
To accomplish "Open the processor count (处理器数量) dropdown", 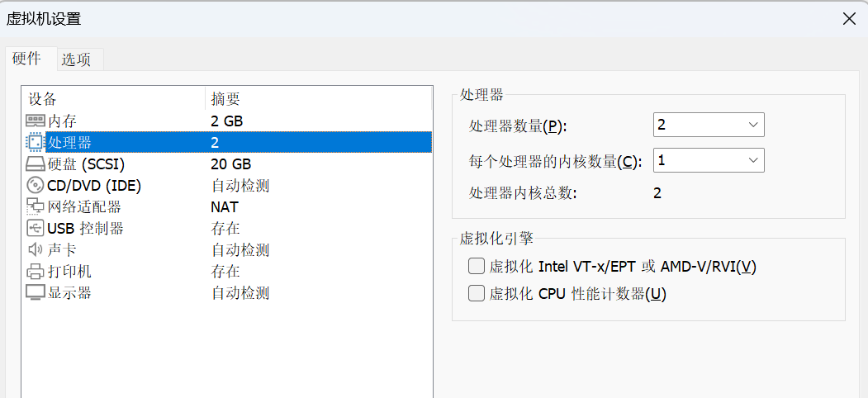I will pyautogui.click(x=709, y=125).
